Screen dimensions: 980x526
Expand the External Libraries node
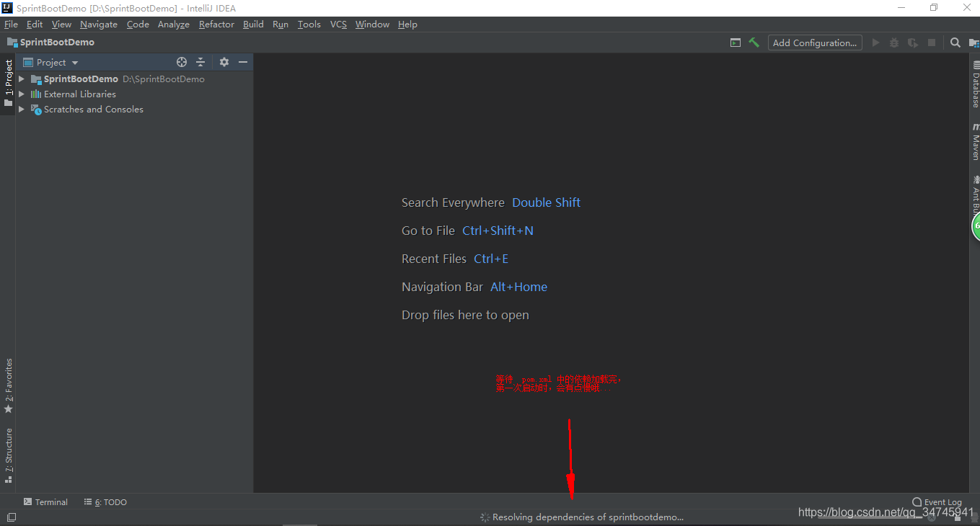pyautogui.click(x=22, y=94)
